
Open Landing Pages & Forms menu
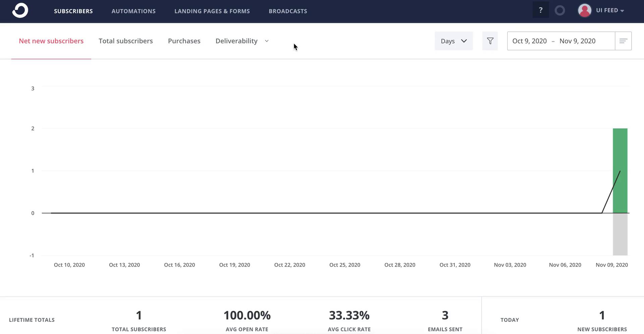(x=212, y=11)
